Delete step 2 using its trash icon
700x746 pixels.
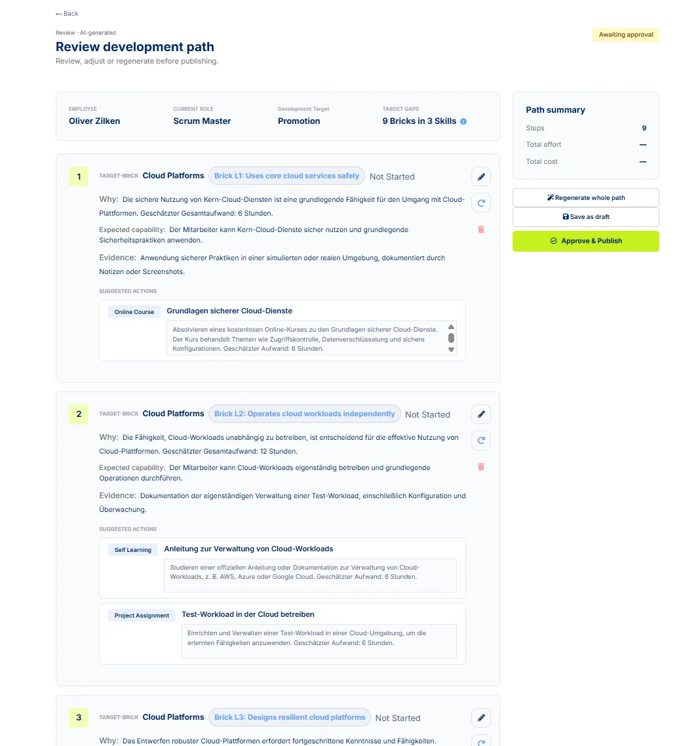[x=481, y=467]
